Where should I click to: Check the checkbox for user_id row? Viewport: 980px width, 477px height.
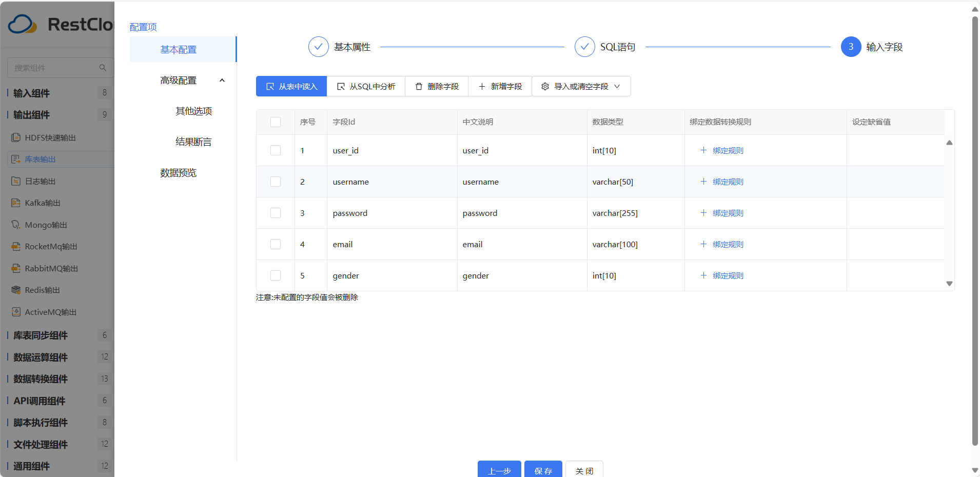[276, 150]
